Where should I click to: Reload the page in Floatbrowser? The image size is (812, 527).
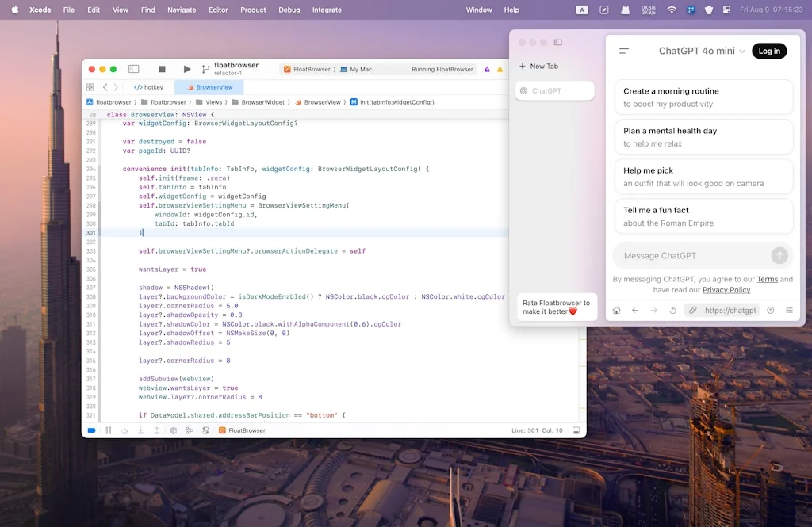click(x=672, y=311)
